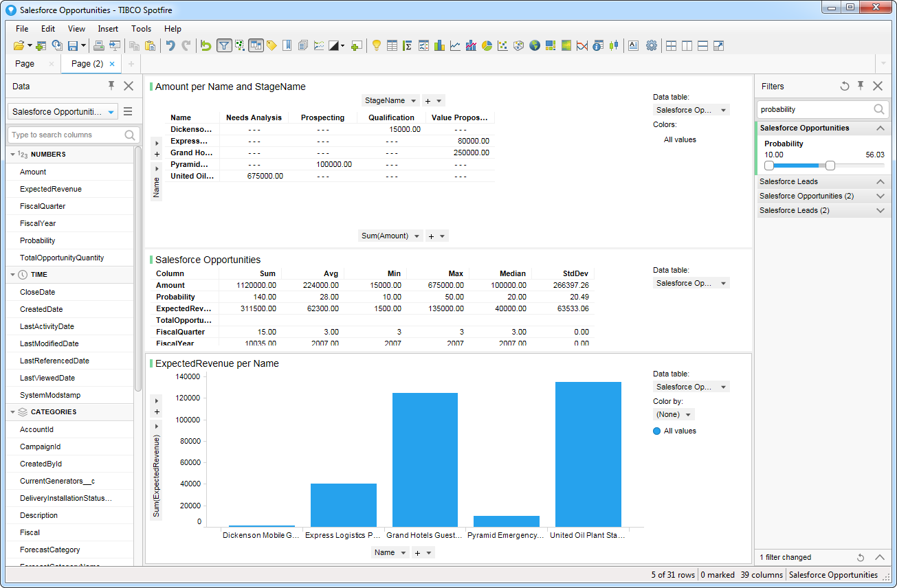Open a file with the folder icon

[19, 45]
